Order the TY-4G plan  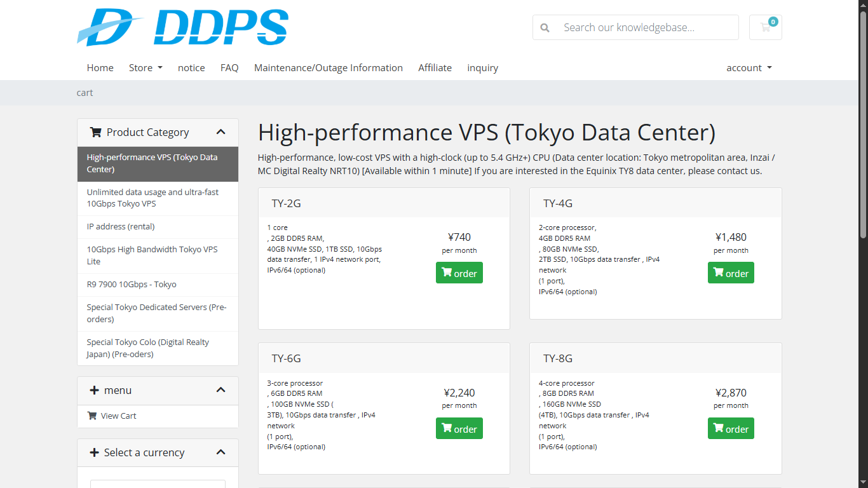tap(731, 273)
